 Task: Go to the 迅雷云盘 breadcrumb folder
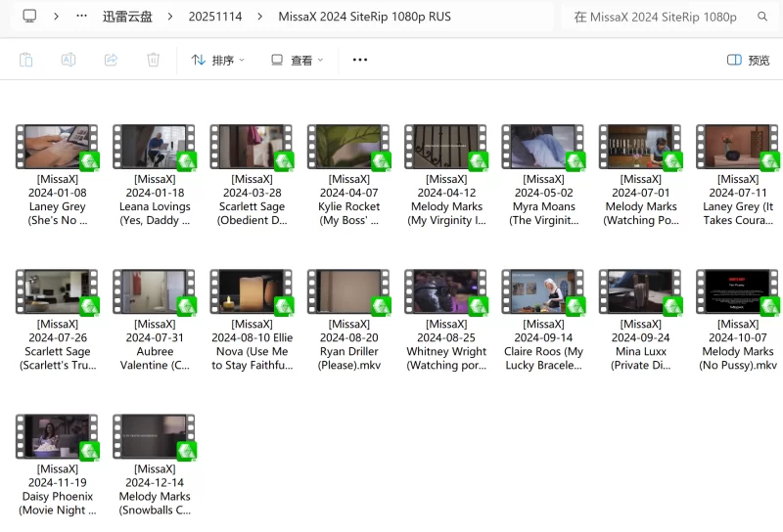127,17
